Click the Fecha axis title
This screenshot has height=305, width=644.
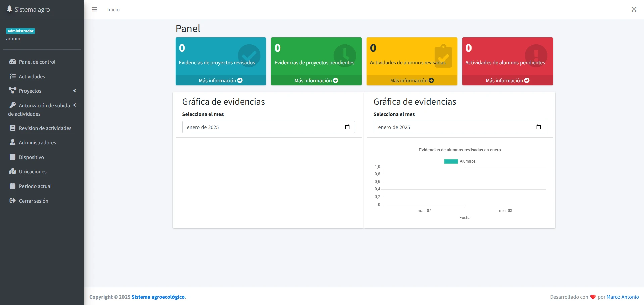465,218
